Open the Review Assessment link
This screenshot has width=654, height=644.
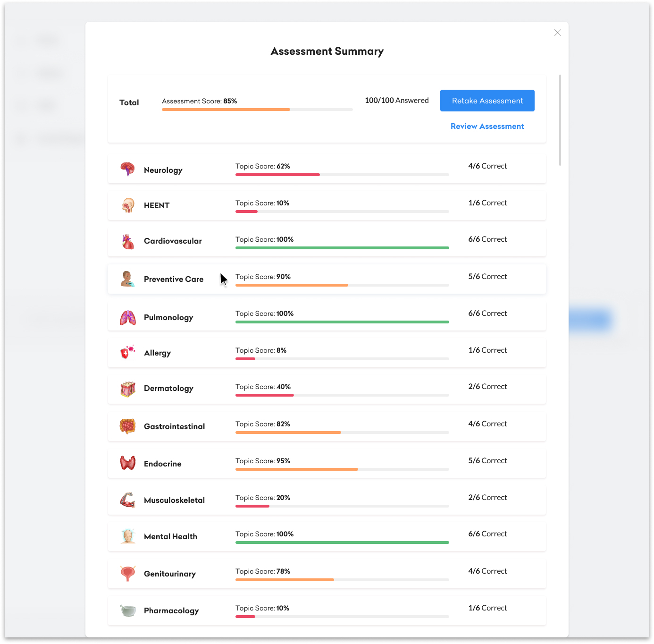click(487, 127)
